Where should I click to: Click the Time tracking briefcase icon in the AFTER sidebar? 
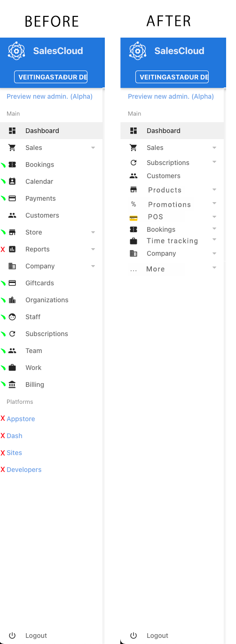coord(134,241)
